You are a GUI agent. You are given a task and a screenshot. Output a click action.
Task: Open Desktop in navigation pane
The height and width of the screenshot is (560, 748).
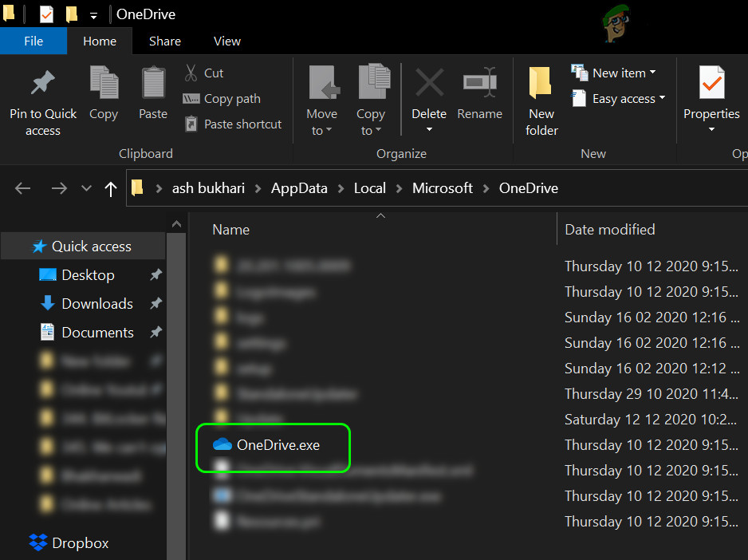pyautogui.click(x=88, y=275)
